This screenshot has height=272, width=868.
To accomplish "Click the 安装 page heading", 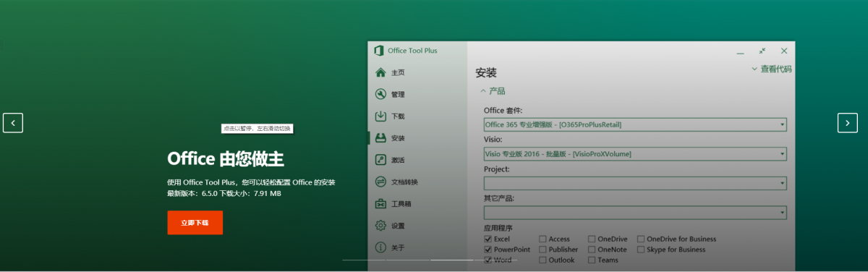I will point(486,73).
